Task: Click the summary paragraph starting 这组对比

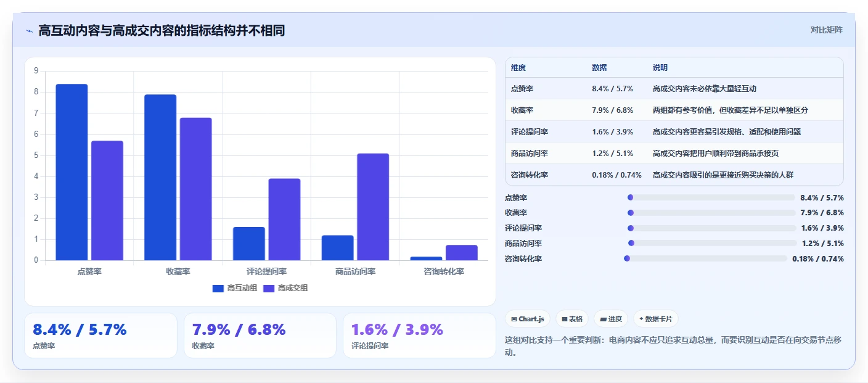Action: 673,347
